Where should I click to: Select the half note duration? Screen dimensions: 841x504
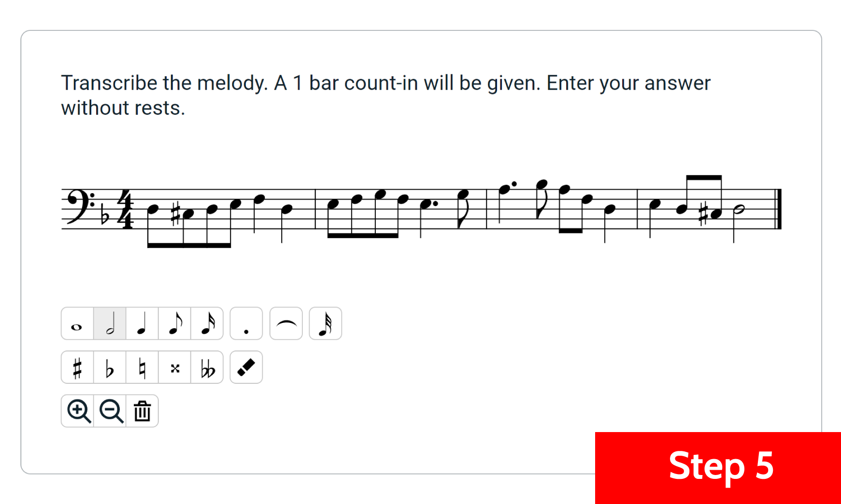coord(110,323)
